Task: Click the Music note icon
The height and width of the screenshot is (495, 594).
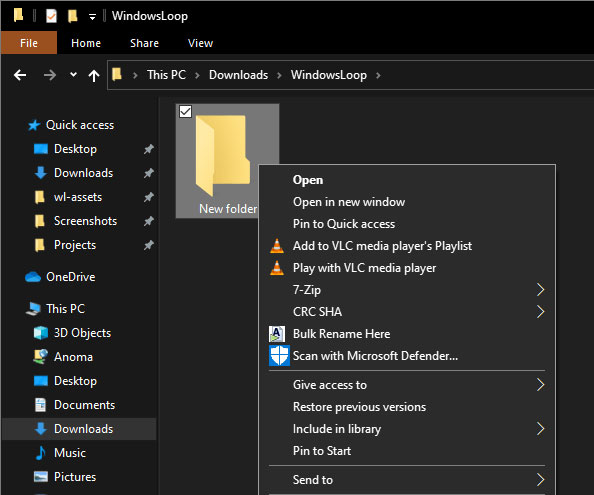Action: click(40, 453)
